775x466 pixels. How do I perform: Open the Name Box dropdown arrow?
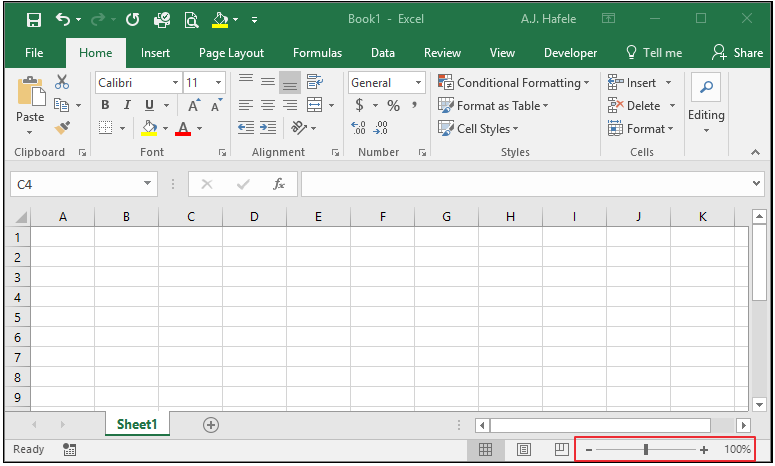point(147,183)
